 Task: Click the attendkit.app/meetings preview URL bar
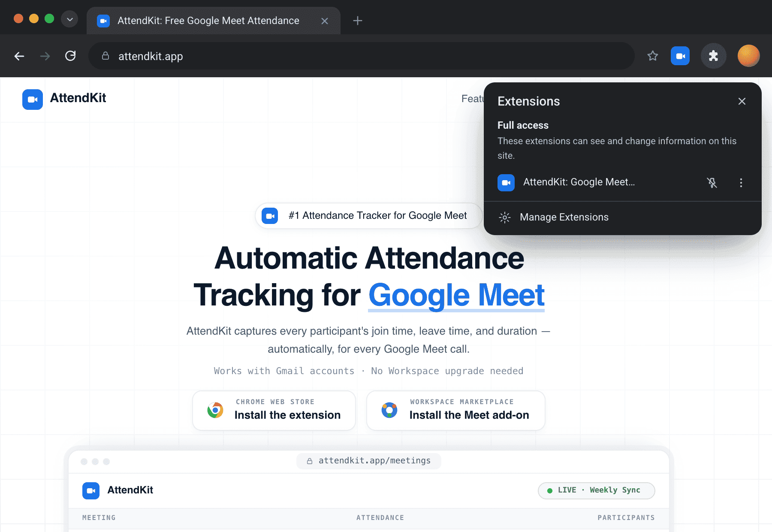coord(369,461)
